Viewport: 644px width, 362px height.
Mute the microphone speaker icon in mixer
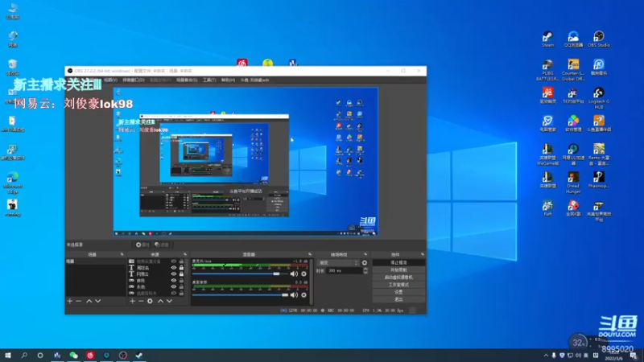(x=294, y=274)
